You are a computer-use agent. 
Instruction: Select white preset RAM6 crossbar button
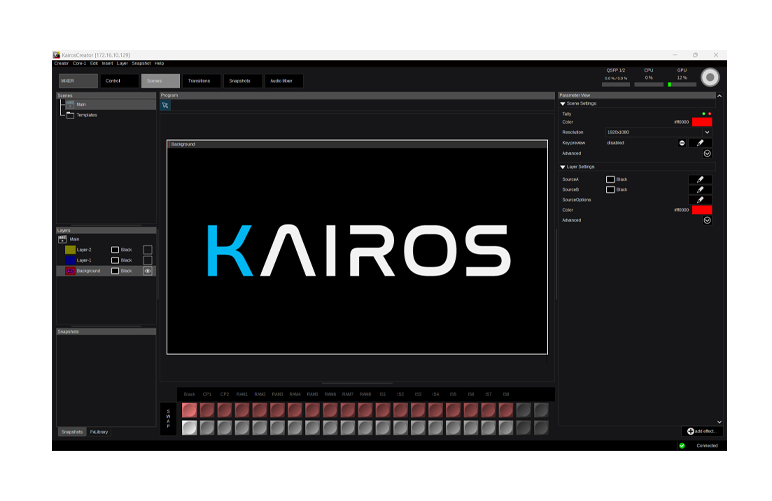[x=330, y=428]
